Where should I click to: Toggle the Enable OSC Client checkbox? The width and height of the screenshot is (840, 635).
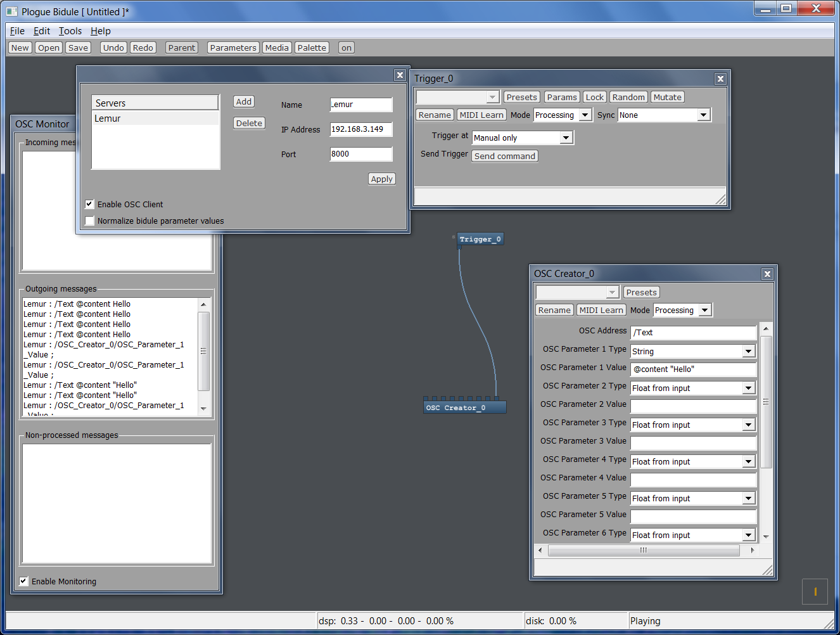tap(89, 204)
